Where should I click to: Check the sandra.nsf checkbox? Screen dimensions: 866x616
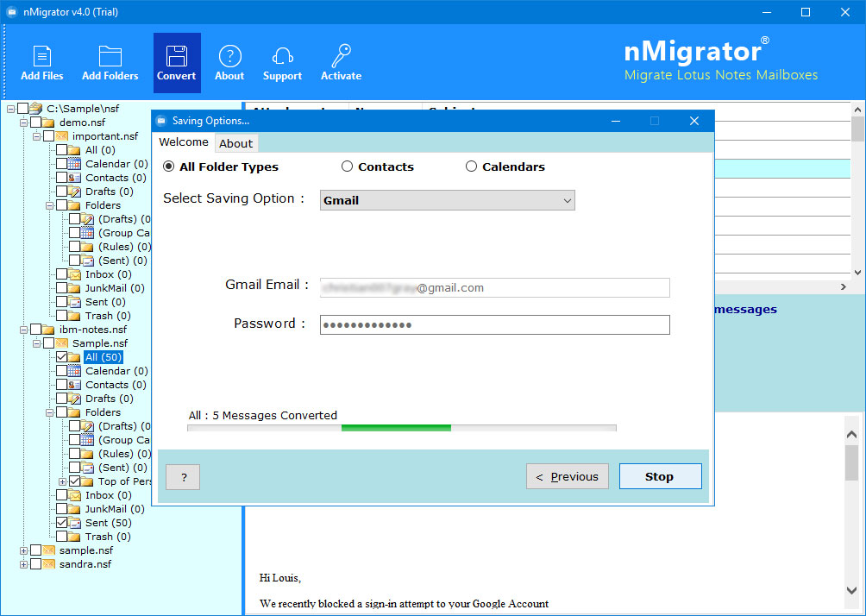coord(36,564)
